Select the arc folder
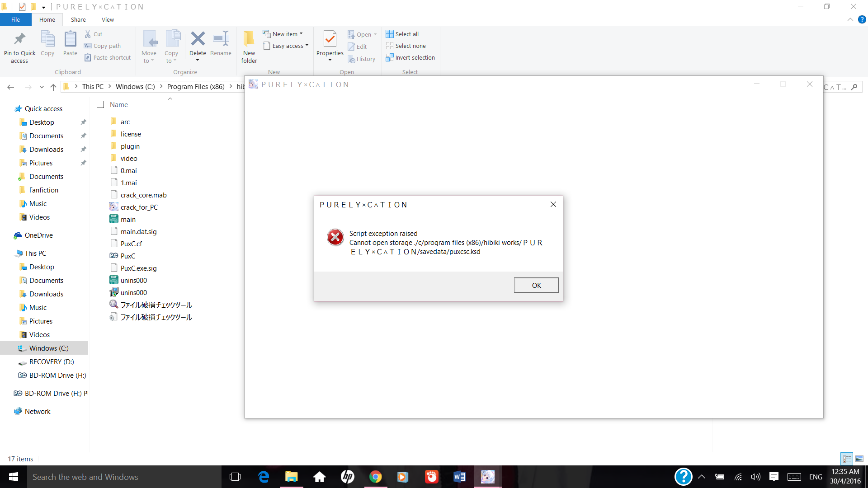 coord(125,122)
